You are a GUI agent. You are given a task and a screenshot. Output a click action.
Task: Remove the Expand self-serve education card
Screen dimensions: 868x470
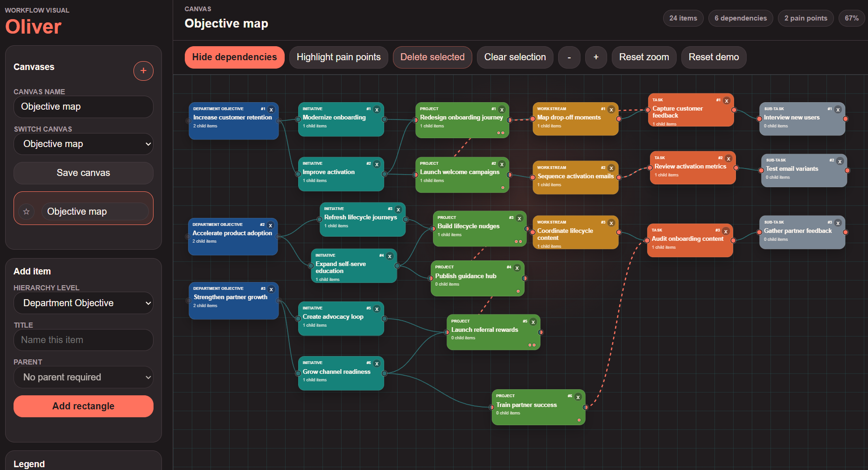(x=390, y=256)
